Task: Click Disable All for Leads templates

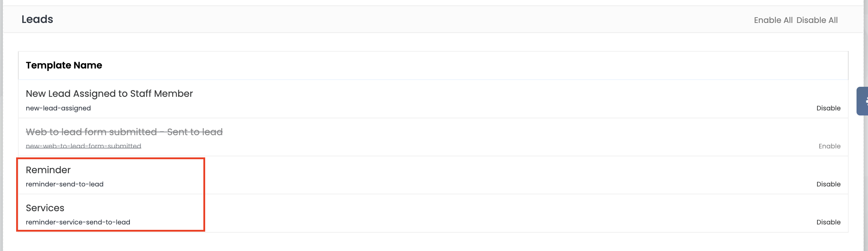Action: (817, 20)
